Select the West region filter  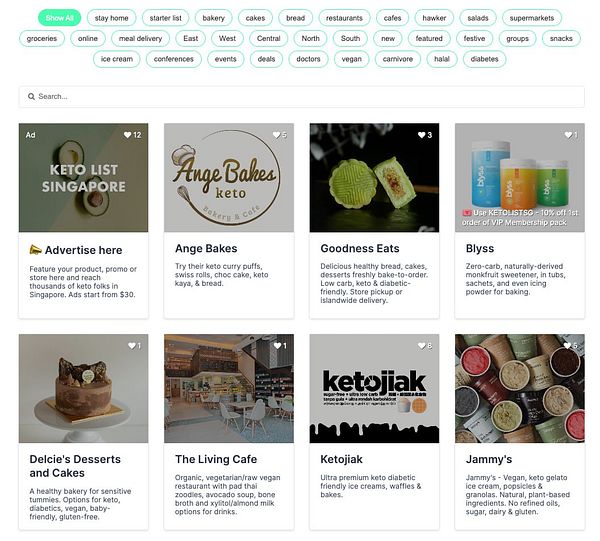227,39
